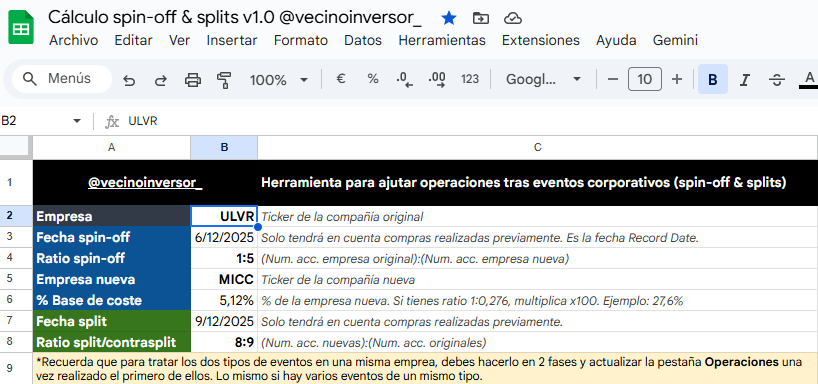Select column A header
Image resolution: width=818 pixels, height=384 pixels.
[112, 148]
